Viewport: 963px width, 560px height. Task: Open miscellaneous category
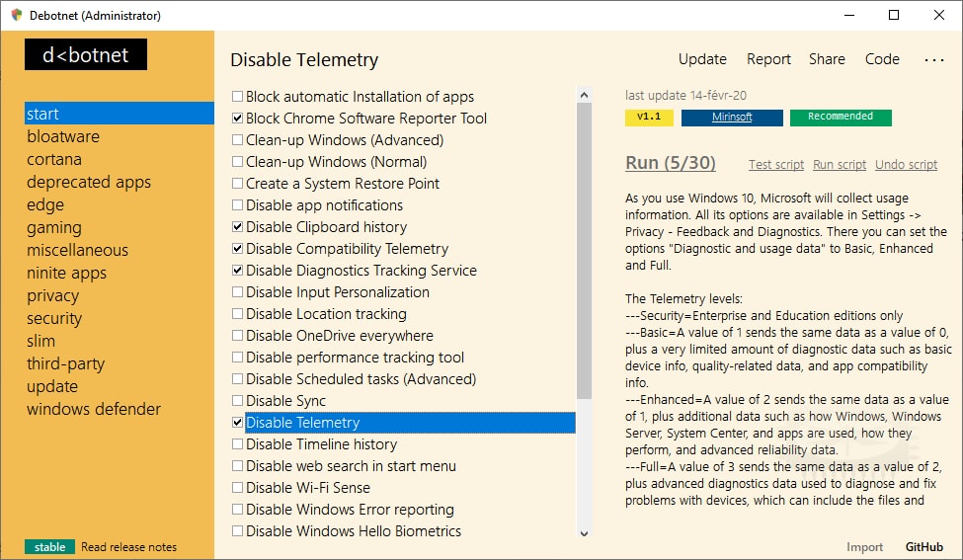click(77, 250)
